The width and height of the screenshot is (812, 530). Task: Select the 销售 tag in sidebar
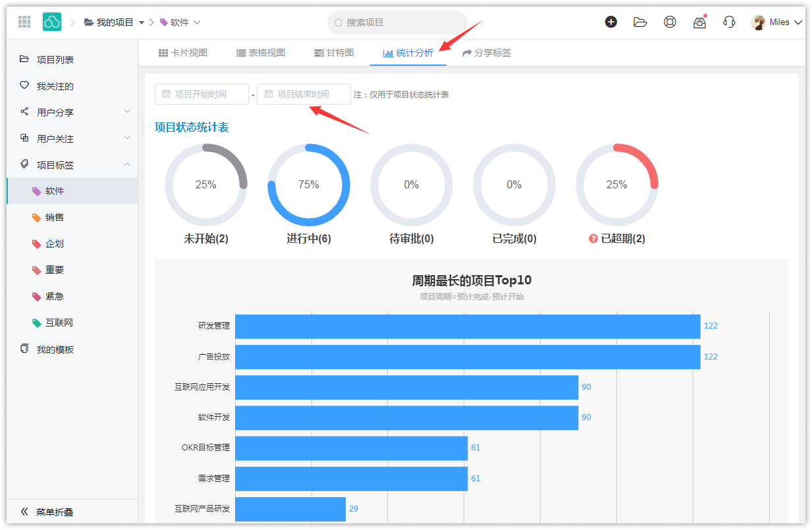(x=55, y=217)
